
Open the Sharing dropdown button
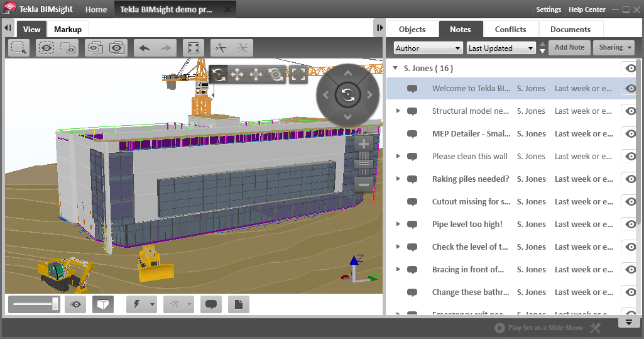(615, 47)
